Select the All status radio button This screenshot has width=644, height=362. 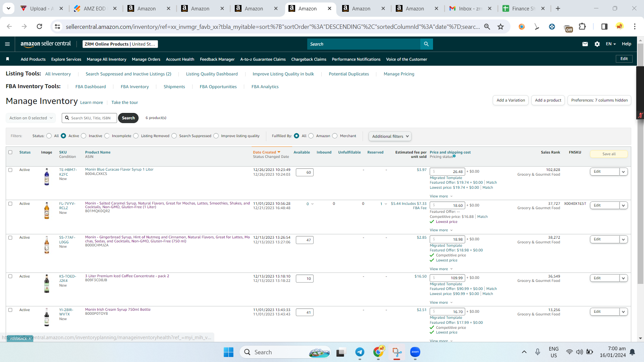pyautogui.click(x=49, y=136)
